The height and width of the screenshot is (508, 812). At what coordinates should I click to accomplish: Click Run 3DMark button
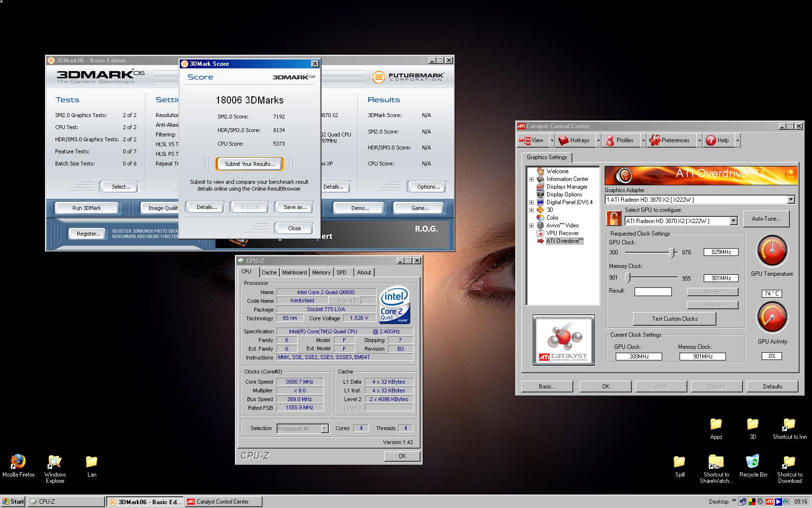click(87, 208)
